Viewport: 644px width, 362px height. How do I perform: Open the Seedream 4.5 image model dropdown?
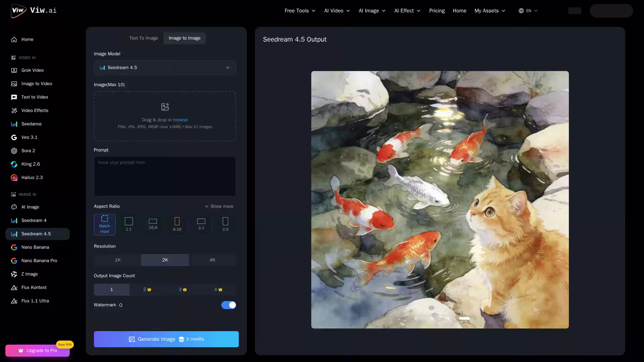(165, 68)
